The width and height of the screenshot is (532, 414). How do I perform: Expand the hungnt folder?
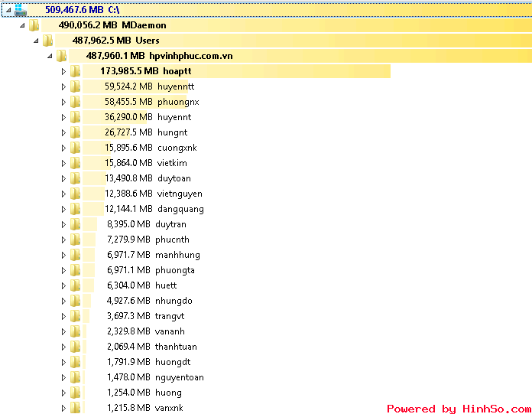coord(63,132)
